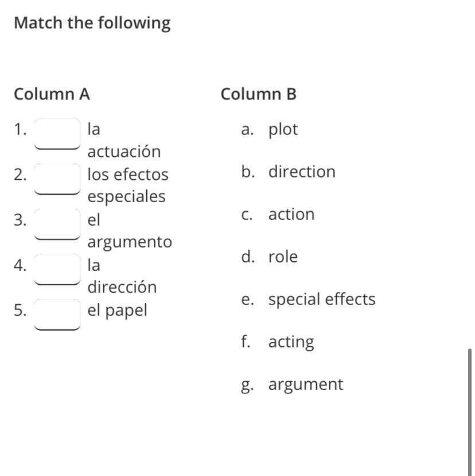This screenshot has height=476, width=475.
Task: Click the el papel term text
Action: tap(117, 311)
